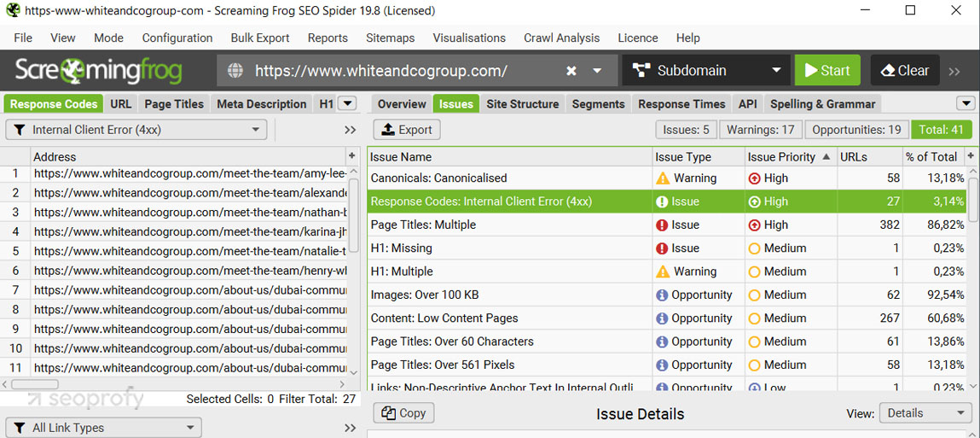Click the Screaming Frog logo
Screen dimensions: 980x438
tap(99, 71)
